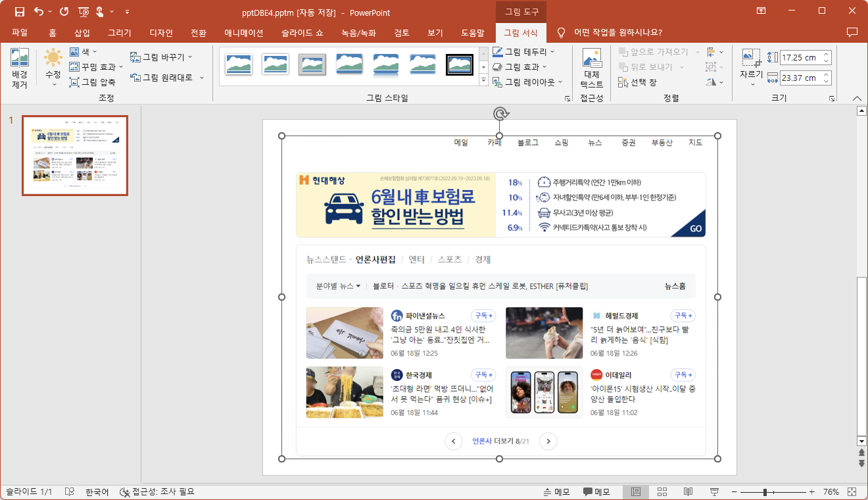Open 꾸밈 효과 (Artistic Effects)
Screen dimensions: 868x500
click(x=96, y=66)
